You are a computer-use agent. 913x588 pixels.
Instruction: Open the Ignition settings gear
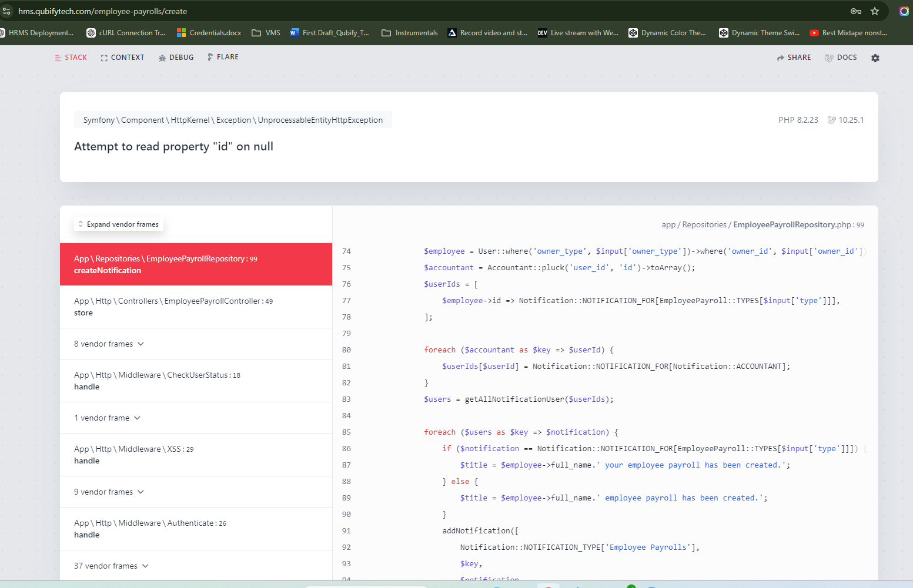(875, 58)
